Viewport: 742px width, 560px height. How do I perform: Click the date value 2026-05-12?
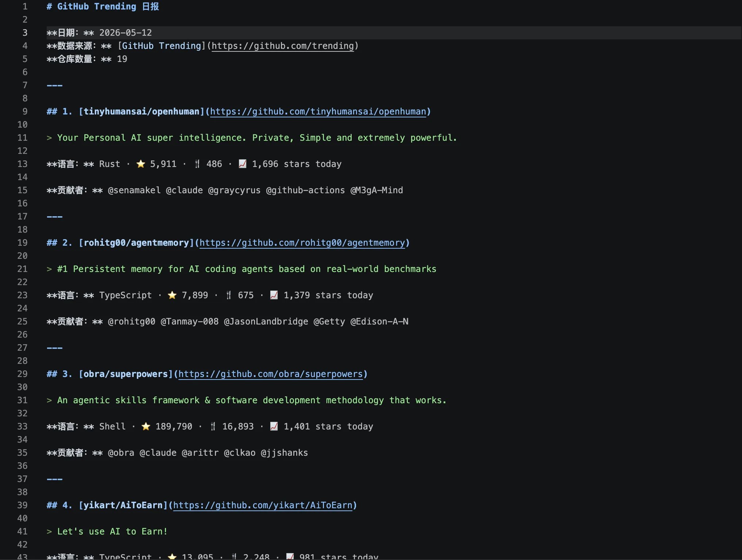(x=125, y=33)
